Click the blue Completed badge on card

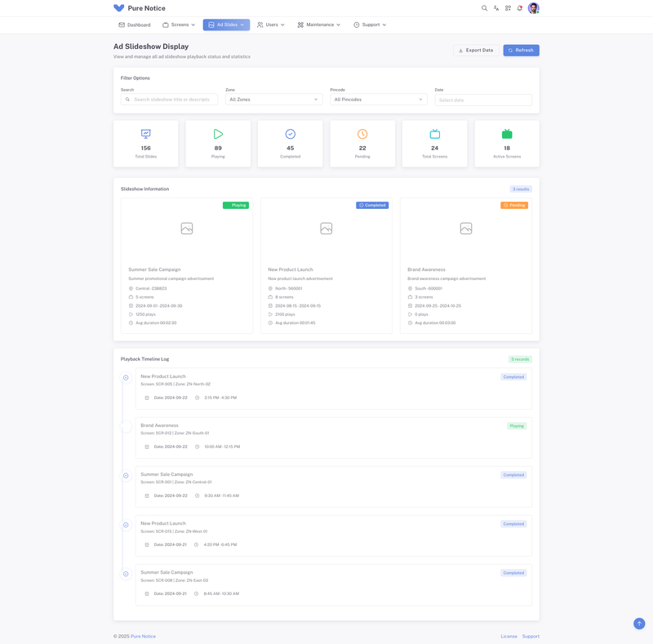[x=372, y=206]
